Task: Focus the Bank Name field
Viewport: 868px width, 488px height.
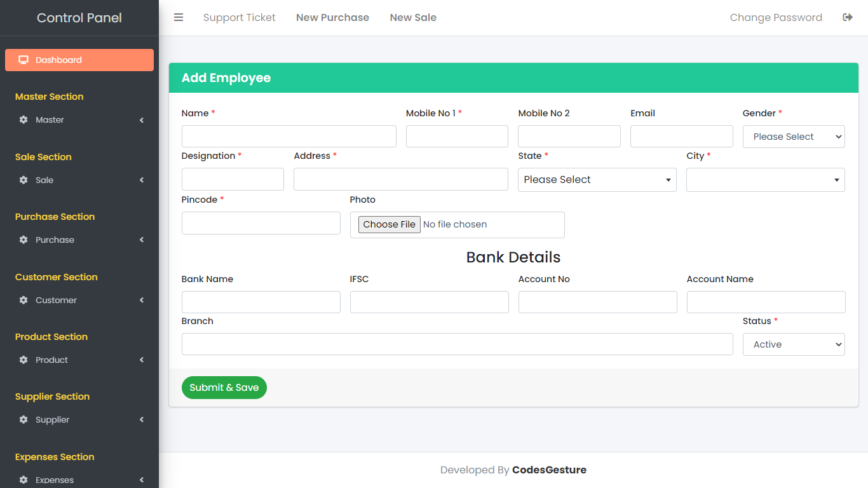Action: [261, 302]
